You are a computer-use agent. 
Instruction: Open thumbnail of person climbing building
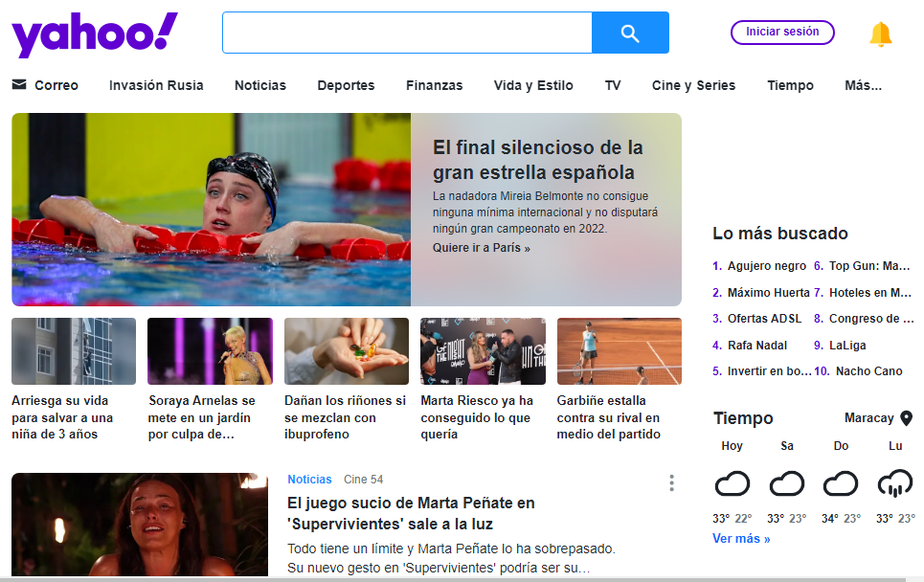74,351
